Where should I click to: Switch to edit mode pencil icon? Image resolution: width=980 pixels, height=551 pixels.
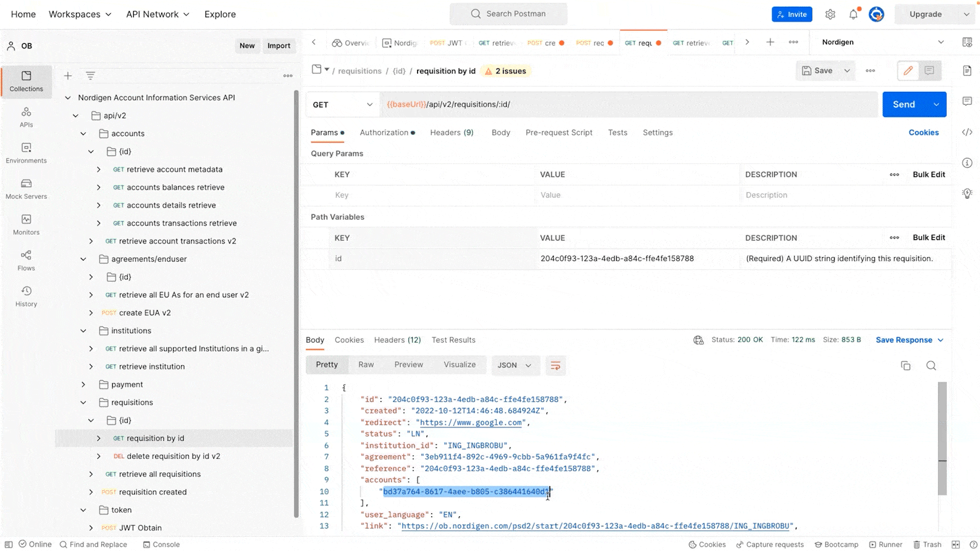pyautogui.click(x=908, y=70)
